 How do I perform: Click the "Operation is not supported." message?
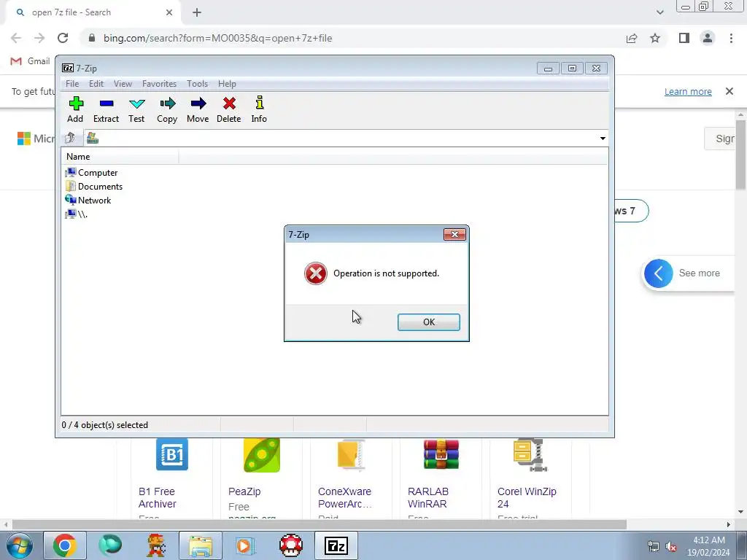tap(386, 273)
